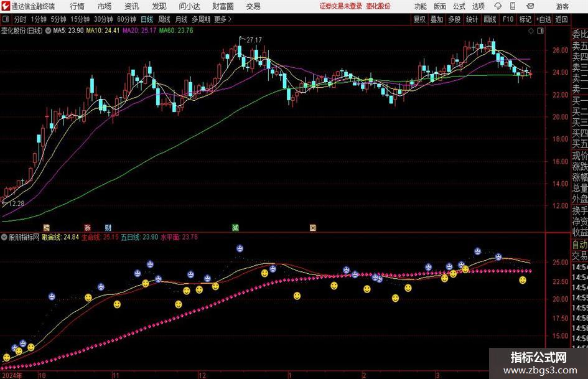Open the 选项 menu
Screen dimensions: 588x379
tap(478, 6)
